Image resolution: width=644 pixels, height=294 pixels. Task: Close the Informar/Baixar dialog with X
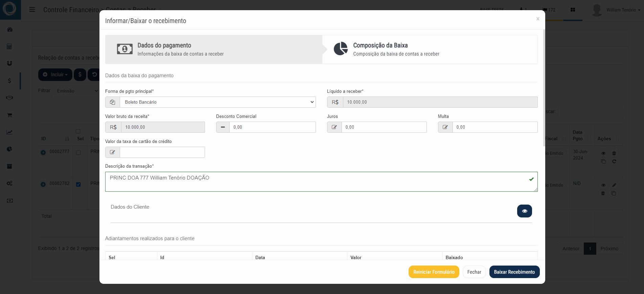click(x=538, y=19)
